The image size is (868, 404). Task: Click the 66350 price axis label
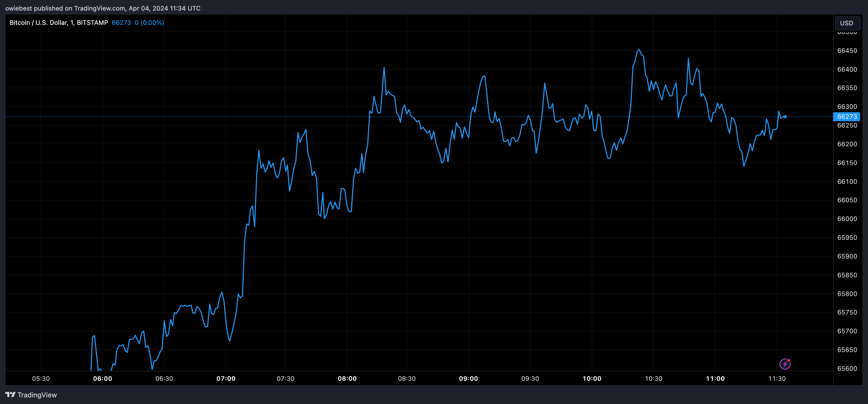[x=847, y=88]
